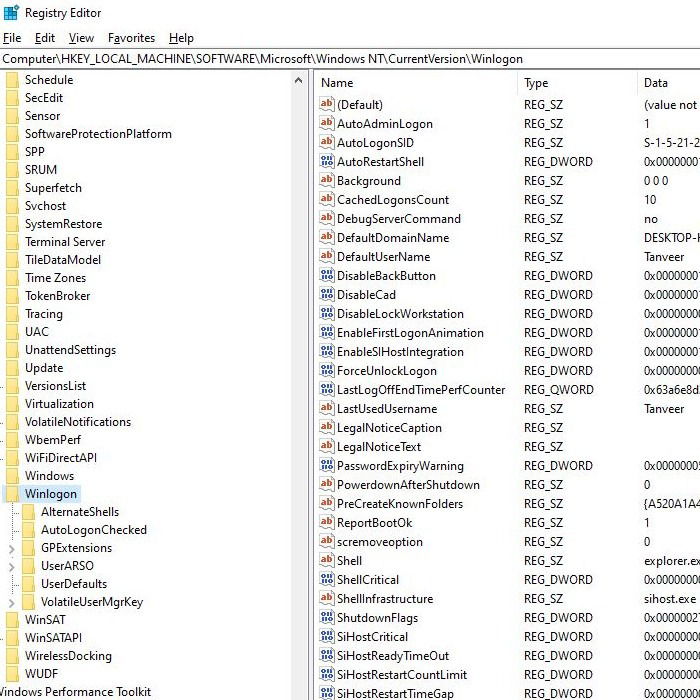The width and height of the screenshot is (700, 700).
Task: Select the EnableFirstLogonAnimation value name
Action: 410,333
